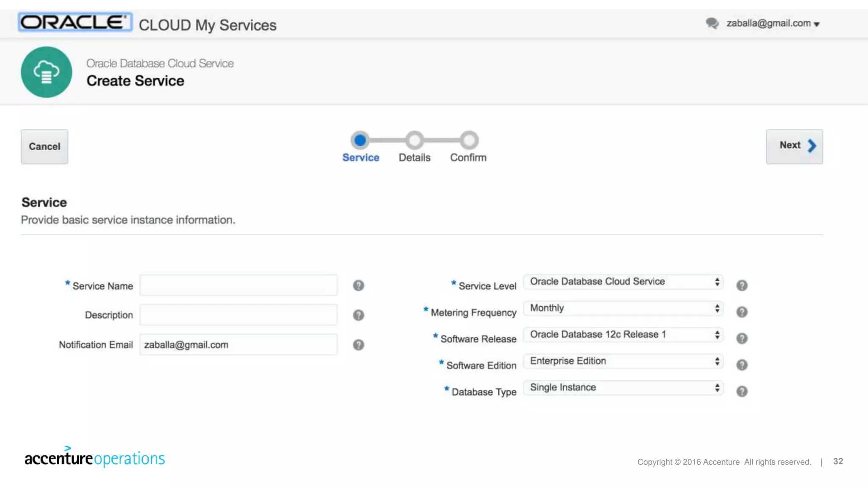The height and width of the screenshot is (488, 868).
Task: Open the Metering Frequency Monthly dropdown
Action: 623,308
